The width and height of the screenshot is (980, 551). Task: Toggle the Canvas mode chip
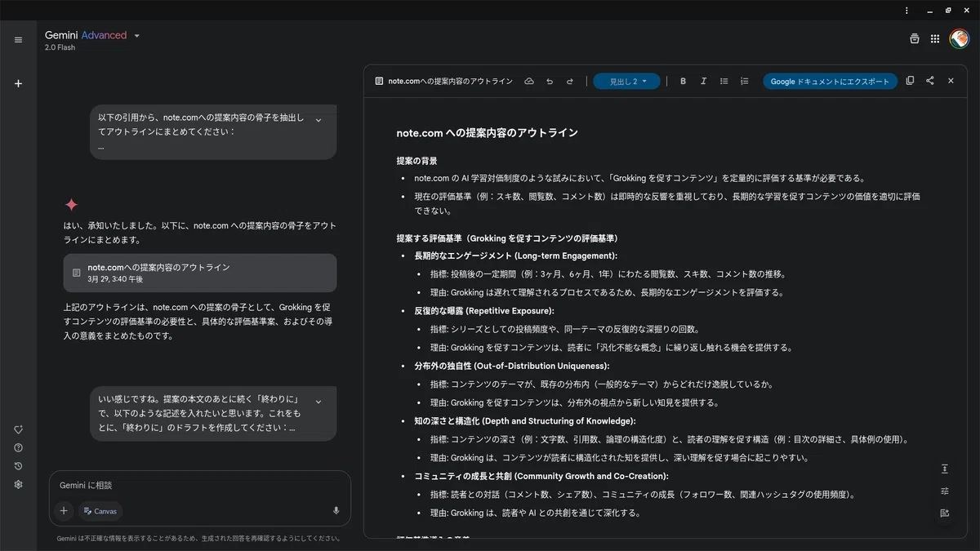[x=100, y=511]
